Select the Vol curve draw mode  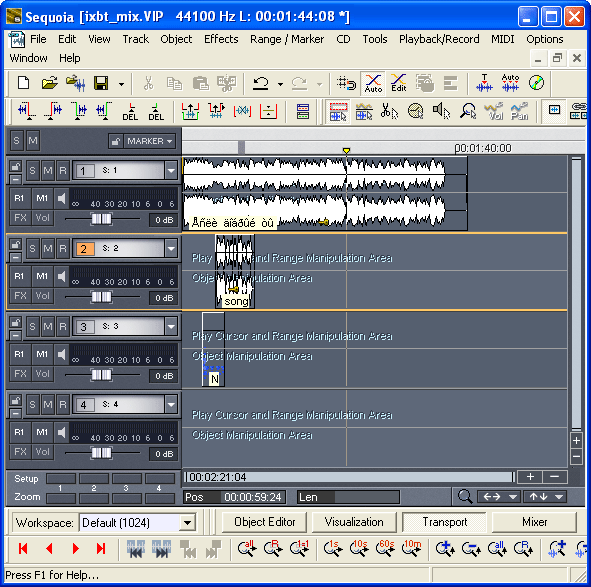click(494, 111)
